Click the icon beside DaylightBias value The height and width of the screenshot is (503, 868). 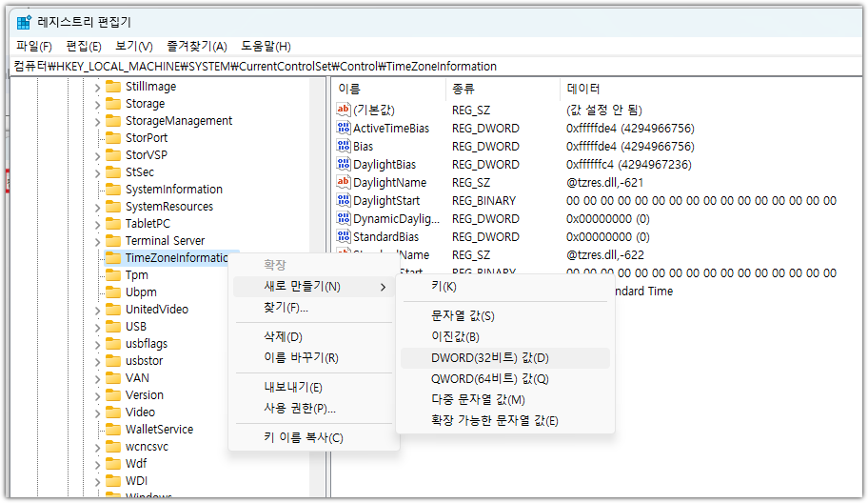[x=344, y=165]
